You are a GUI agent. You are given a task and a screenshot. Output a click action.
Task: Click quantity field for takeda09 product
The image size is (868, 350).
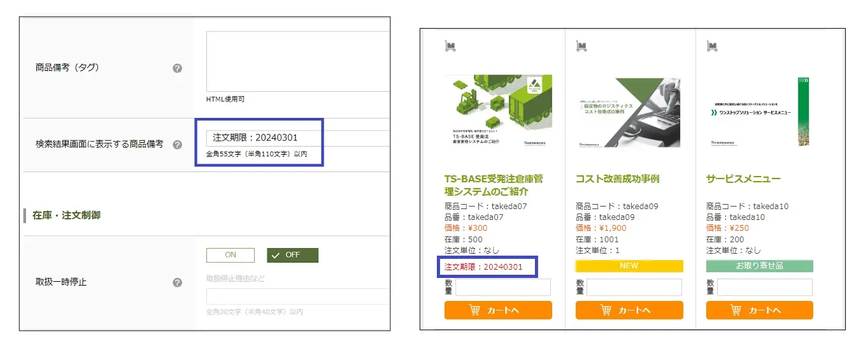634,287
